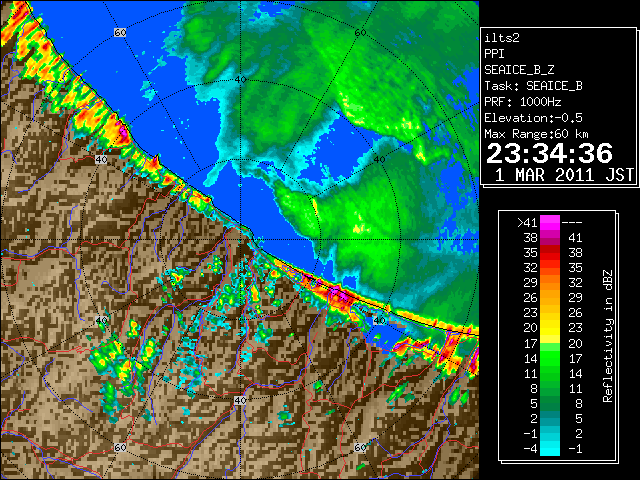Click the "---" legend value
The height and width of the screenshot is (480, 640).
pyautogui.click(x=572, y=223)
